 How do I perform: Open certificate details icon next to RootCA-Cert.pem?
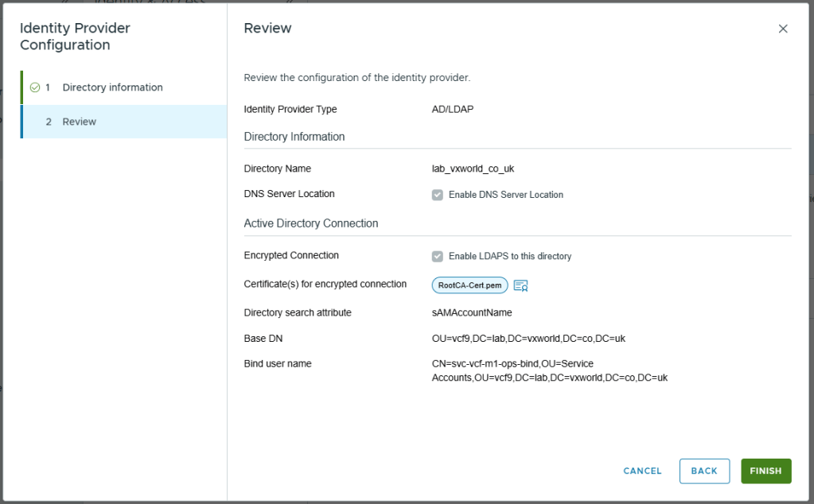tap(521, 285)
